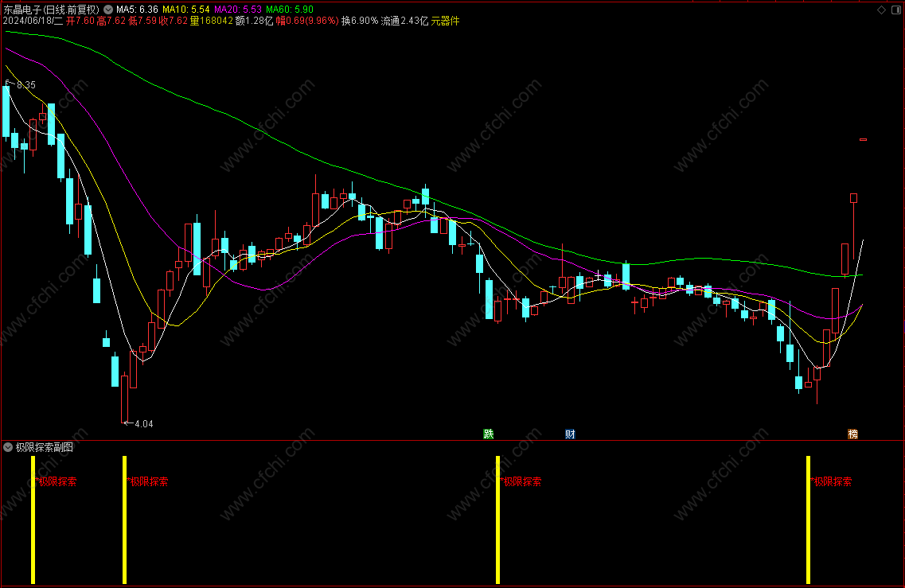Click the first yellow 极限探索 signal bar
The width and height of the screenshot is (905, 588).
33,520
